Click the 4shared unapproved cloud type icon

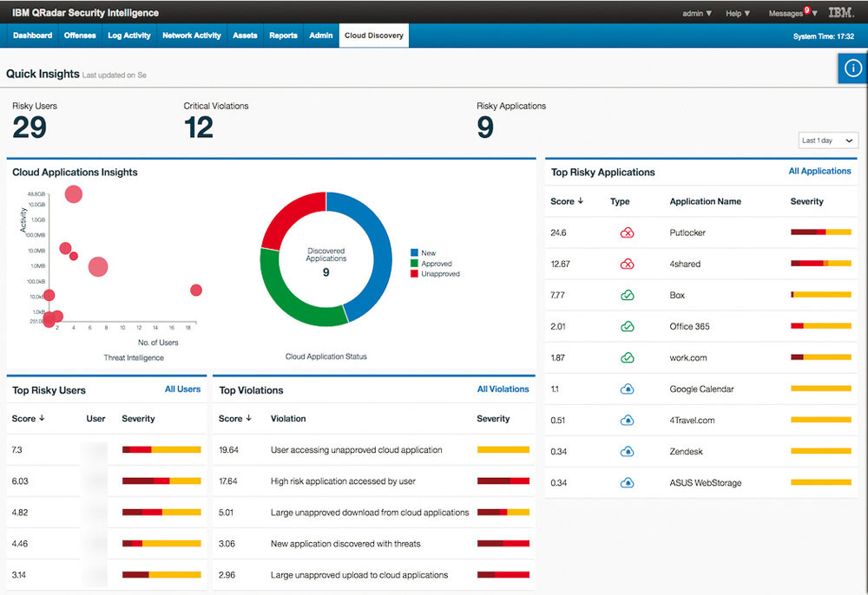click(627, 265)
